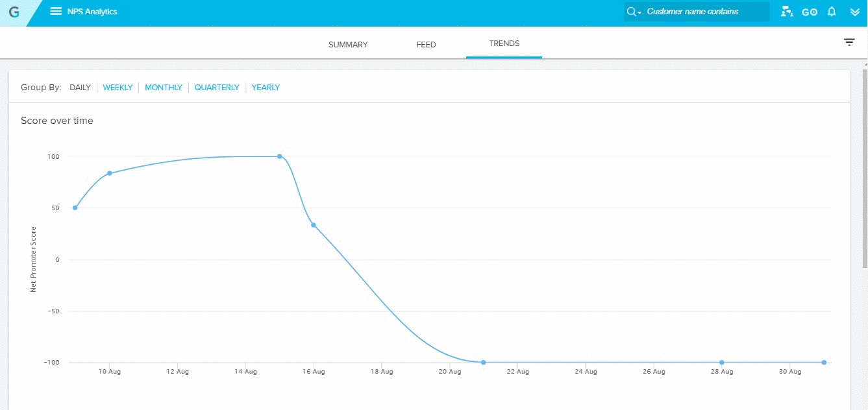The image size is (868, 410).
Task: Click the 'Net Promoter Score' axis label
Action: coord(34,259)
